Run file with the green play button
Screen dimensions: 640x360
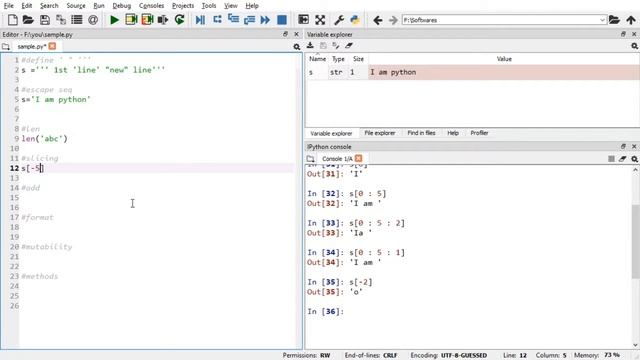pyautogui.click(x=114, y=20)
